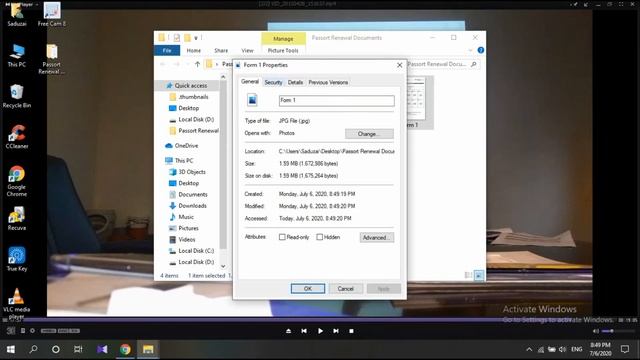Skip to previous track in player

(304, 331)
